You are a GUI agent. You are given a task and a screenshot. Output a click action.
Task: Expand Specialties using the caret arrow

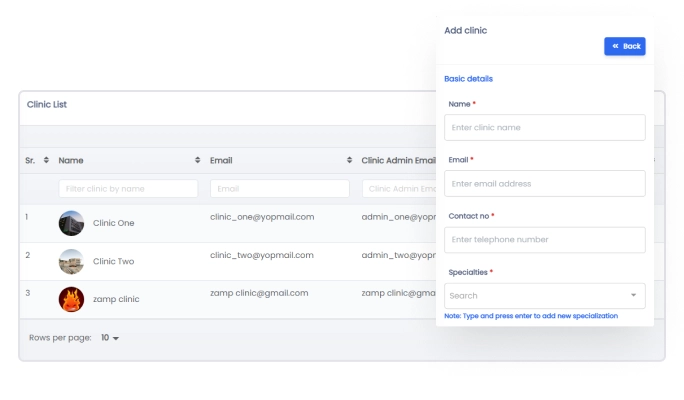click(x=633, y=296)
